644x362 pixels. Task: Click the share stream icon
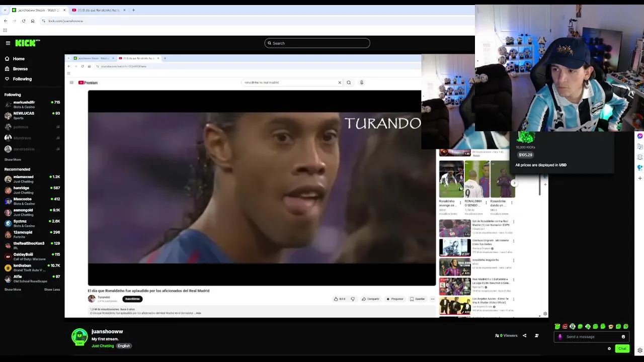524,336
